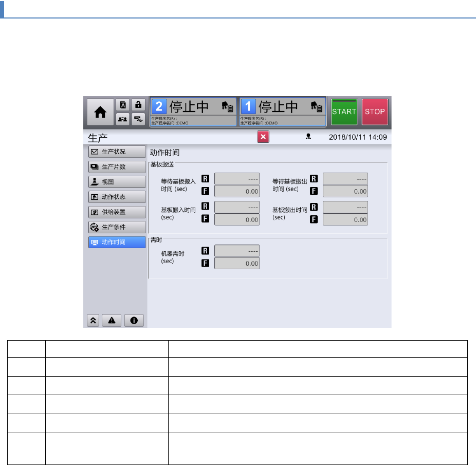
Task: Click R badge beside 机器需时
Action: (206, 250)
